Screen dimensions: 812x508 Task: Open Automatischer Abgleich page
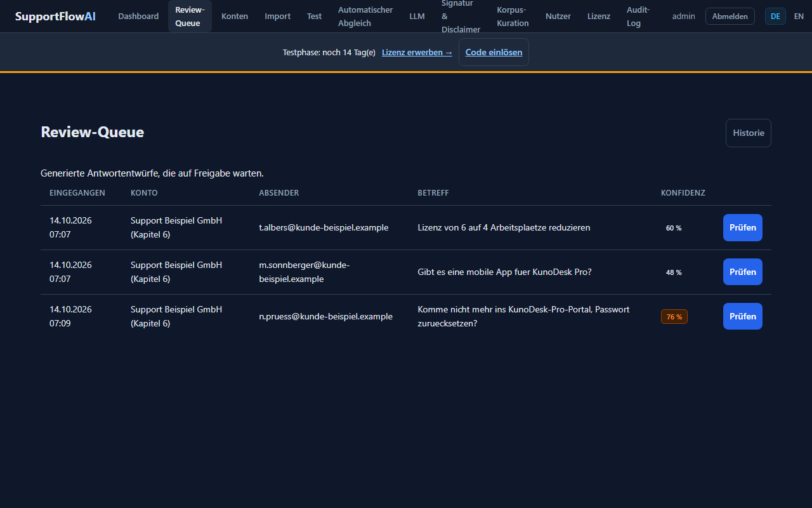click(x=365, y=17)
